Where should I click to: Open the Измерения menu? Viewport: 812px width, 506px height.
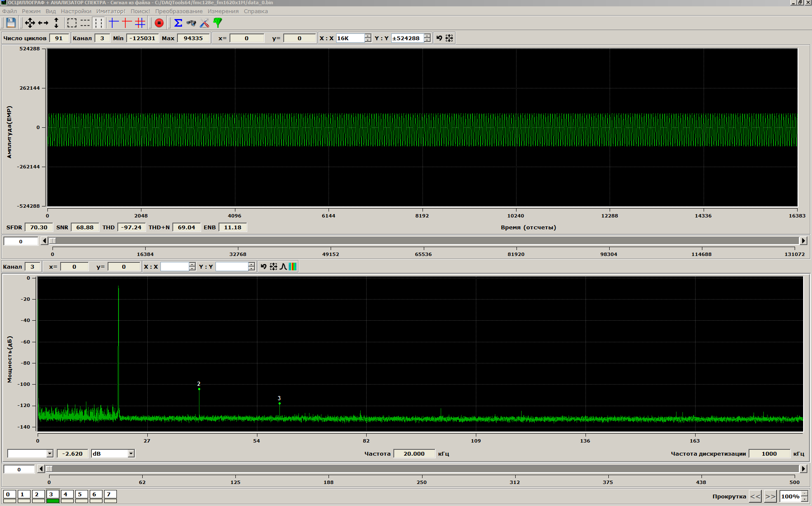coord(223,11)
